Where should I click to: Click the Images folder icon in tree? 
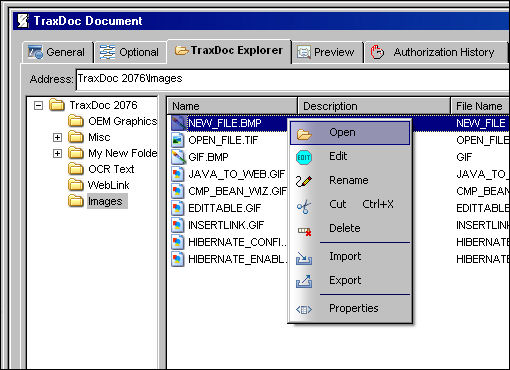[x=76, y=201]
